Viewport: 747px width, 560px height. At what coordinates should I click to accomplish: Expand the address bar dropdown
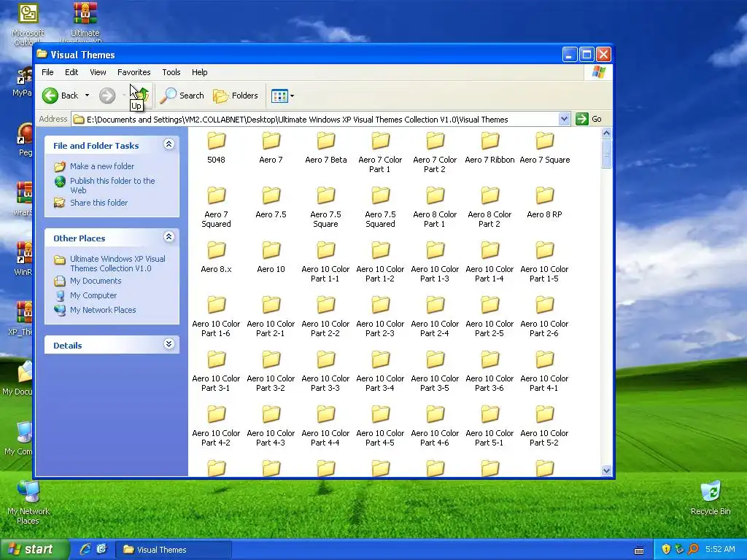point(564,119)
